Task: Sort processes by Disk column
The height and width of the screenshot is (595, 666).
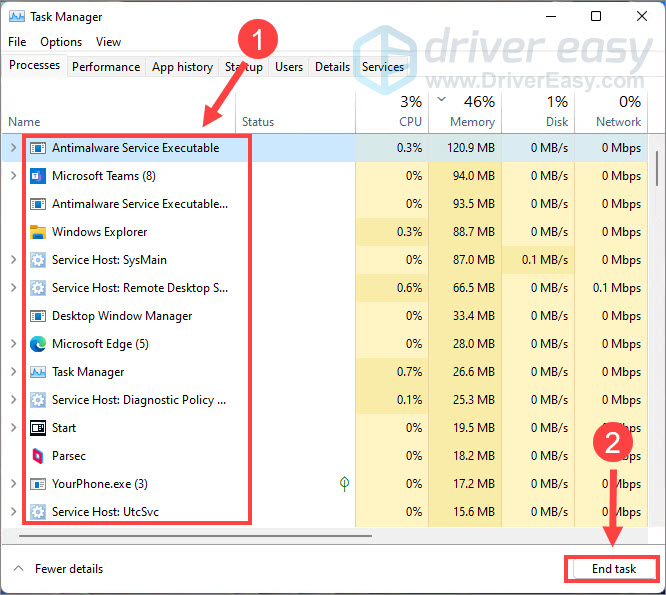Action: 538,112
